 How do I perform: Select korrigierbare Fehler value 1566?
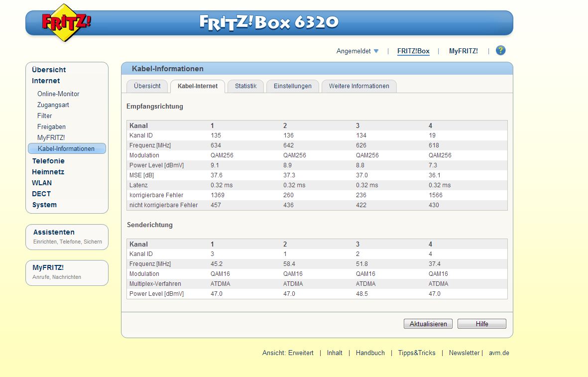pyautogui.click(x=436, y=195)
